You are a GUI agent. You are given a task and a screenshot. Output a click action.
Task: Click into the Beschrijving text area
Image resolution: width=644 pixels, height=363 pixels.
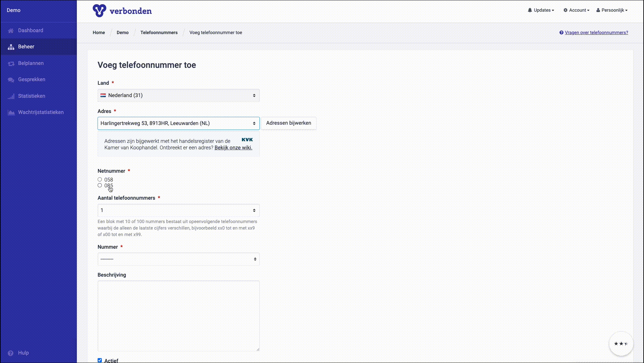[x=178, y=316]
